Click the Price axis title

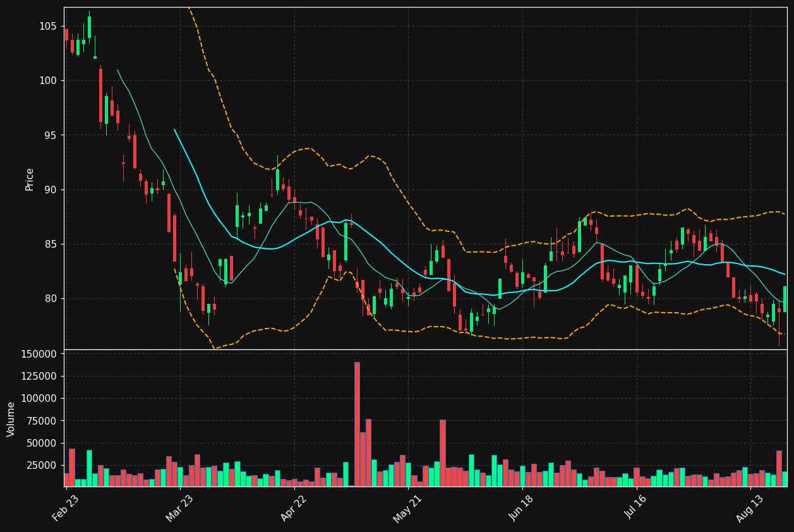point(30,179)
